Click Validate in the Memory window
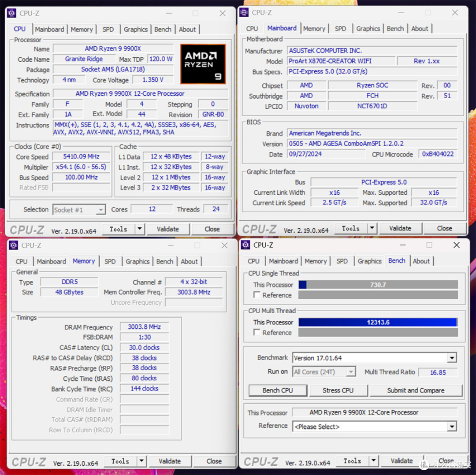The width and height of the screenshot is (476, 475). (170, 461)
